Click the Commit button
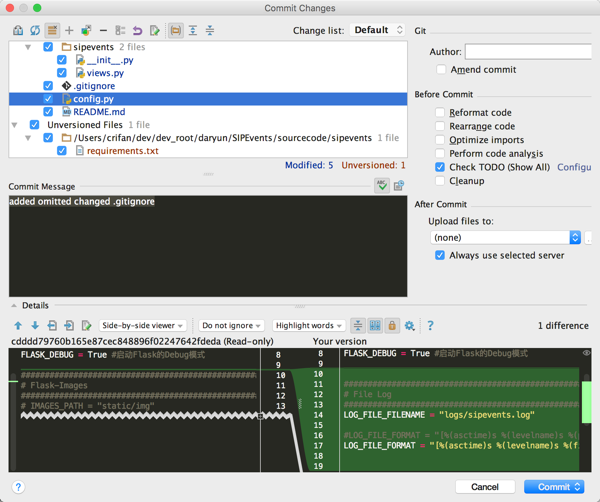600x502 pixels. pos(554,487)
